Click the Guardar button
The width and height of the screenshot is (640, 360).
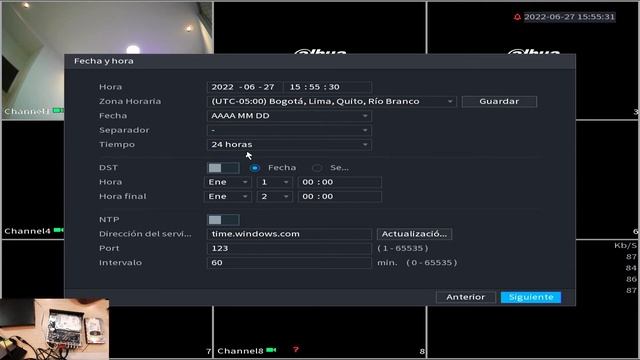(499, 101)
